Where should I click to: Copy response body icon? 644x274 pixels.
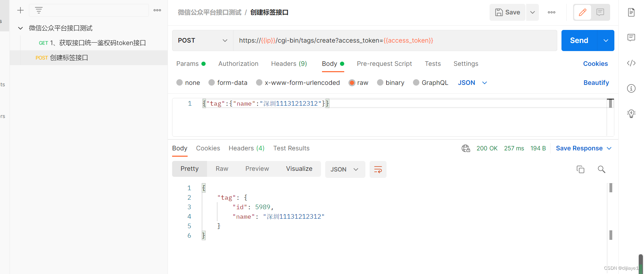coord(581,169)
